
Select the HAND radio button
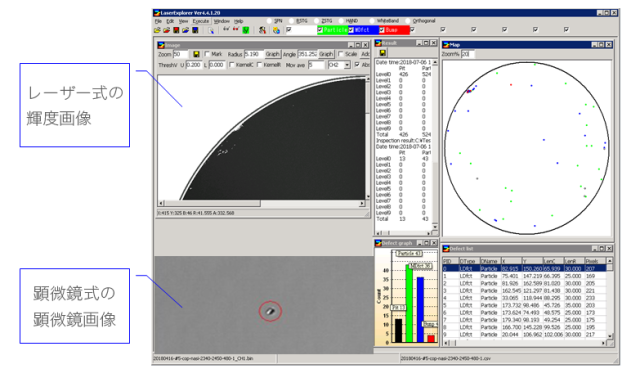click(341, 21)
